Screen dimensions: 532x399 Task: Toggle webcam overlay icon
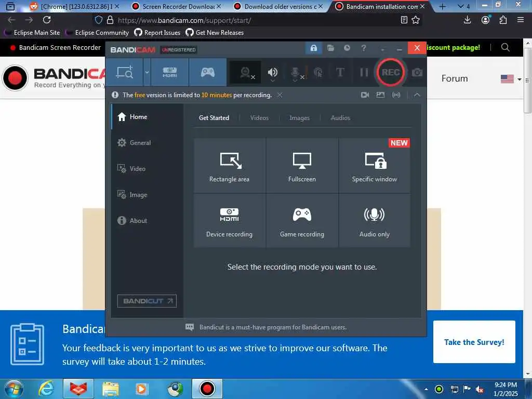[245, 72]
